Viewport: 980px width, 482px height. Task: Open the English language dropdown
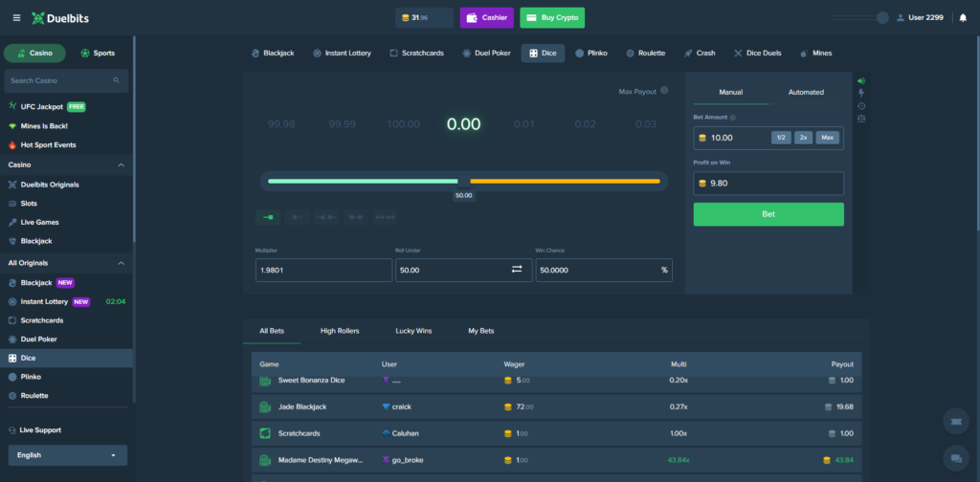click(x=68, y=455)
